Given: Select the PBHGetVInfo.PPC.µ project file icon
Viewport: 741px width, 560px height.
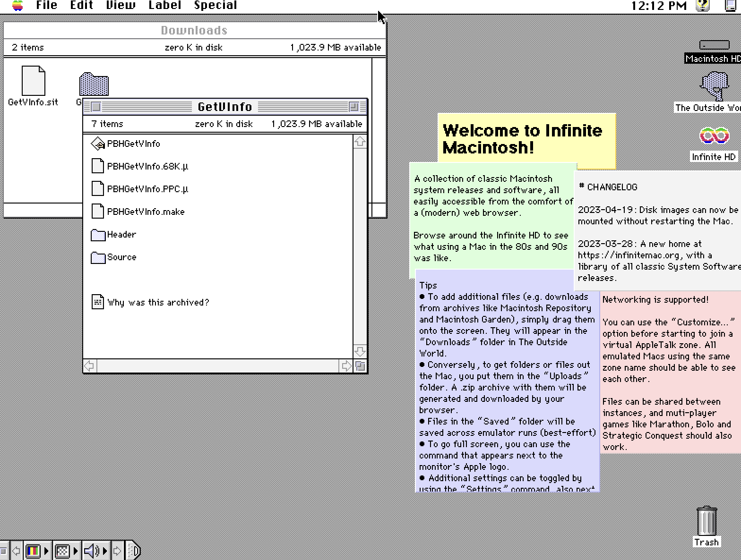Looking at the screenshot, I should pos(98,189).
